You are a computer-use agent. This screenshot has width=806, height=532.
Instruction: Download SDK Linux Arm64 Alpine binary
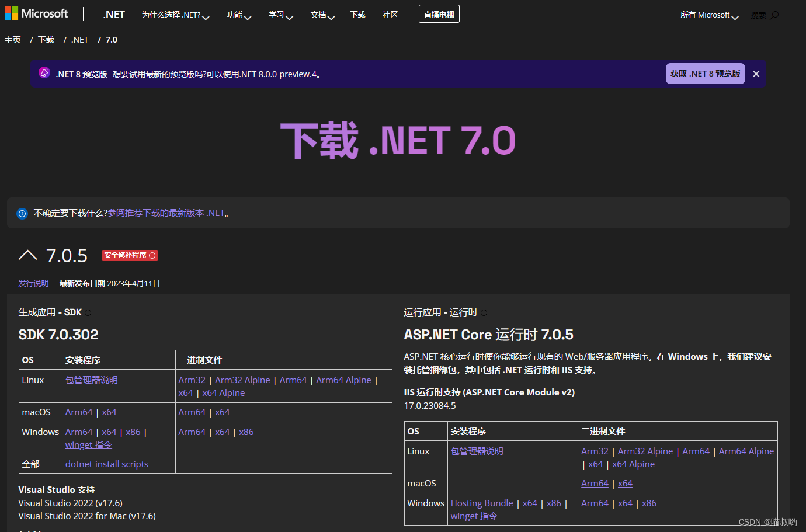(343, 380)
